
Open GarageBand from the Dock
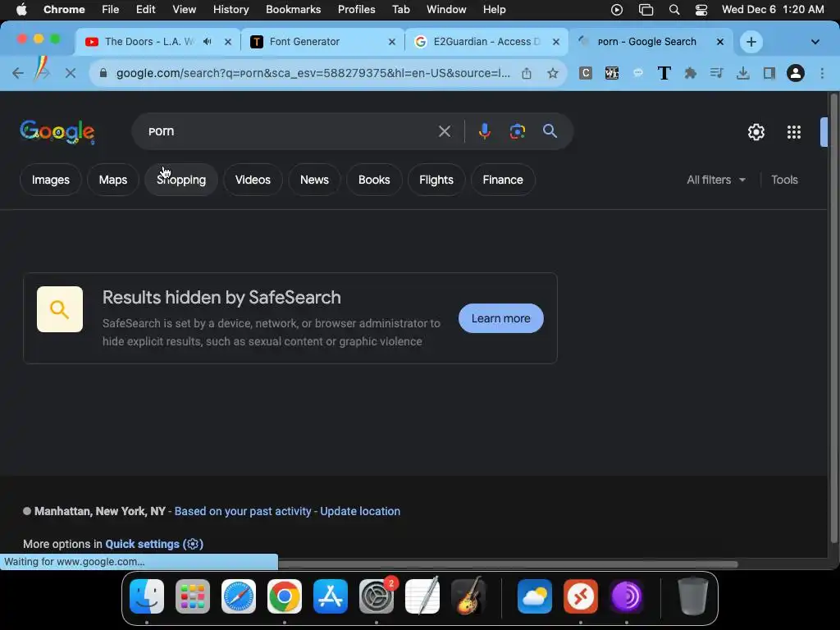[x=468, y=596]
